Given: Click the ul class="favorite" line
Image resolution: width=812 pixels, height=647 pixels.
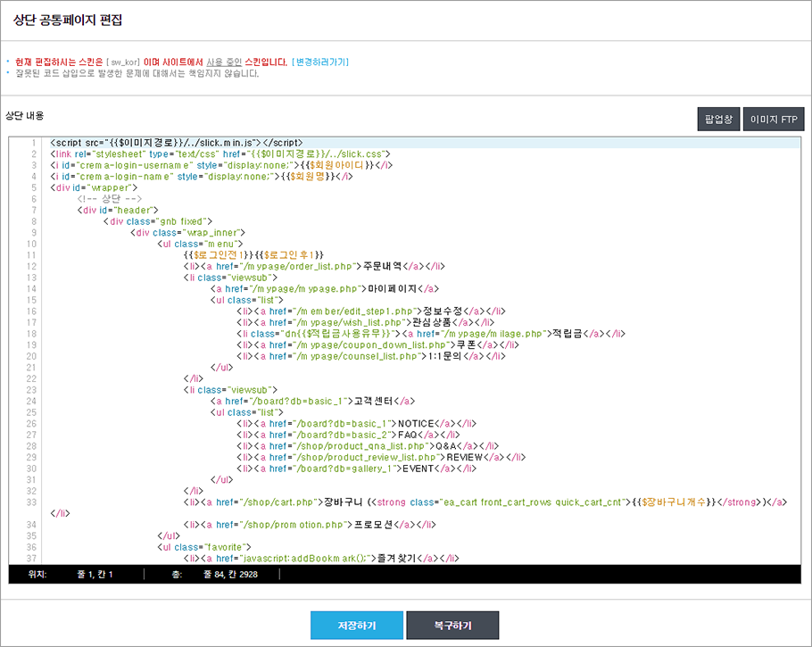Looking at the screenshot, I should pos(204,548).
